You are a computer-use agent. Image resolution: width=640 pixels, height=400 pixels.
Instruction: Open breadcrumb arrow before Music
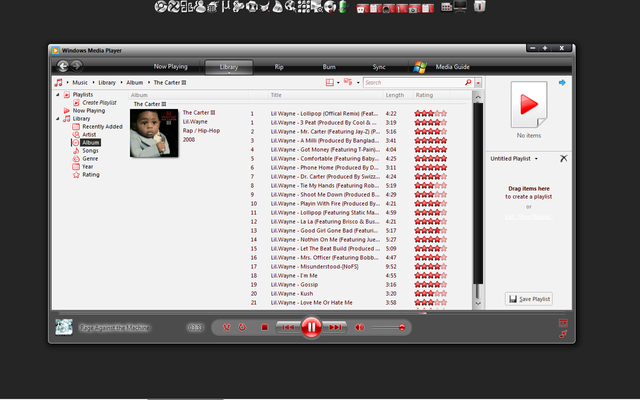click(x=68, y=82)
